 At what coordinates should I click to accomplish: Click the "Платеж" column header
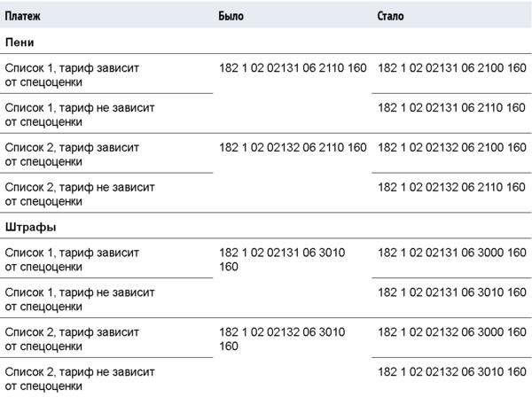click(23, 17)
